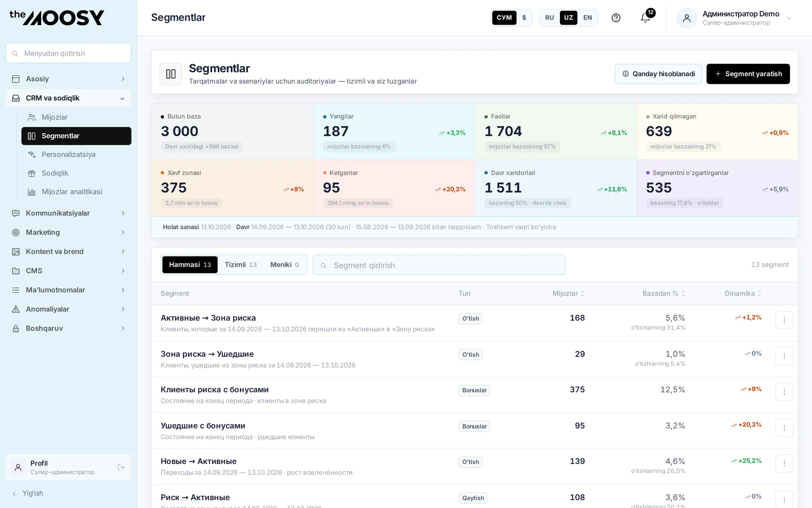This screenshot has height=508, width=812.
Task: Click the Menyudan qidirish search field
Action: (68, 53)
